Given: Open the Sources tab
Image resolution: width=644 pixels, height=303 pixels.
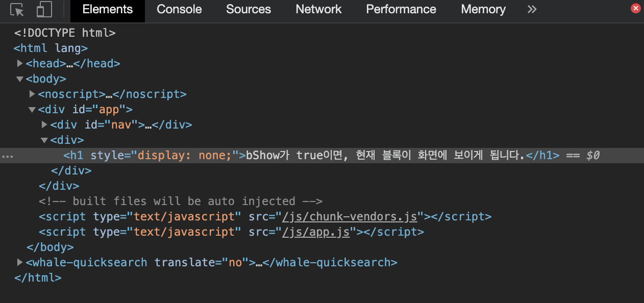Looking at the screenshot, I should (x=249, y=9).
